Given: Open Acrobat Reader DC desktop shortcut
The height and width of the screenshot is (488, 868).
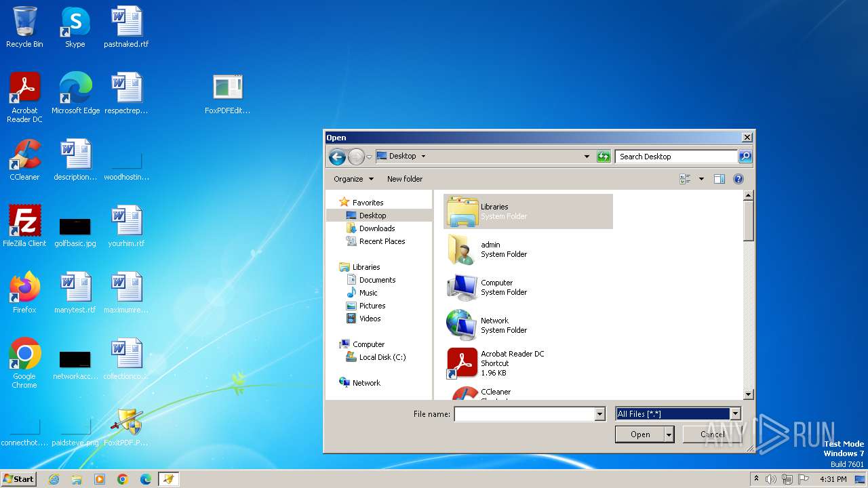Looking at the screenshot, I should click(24, 98).
